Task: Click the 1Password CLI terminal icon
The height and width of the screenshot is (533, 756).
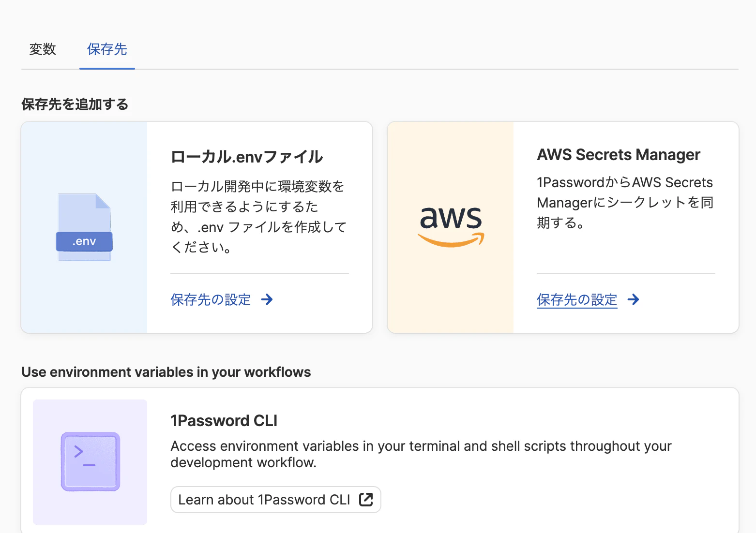Action: 90,461
